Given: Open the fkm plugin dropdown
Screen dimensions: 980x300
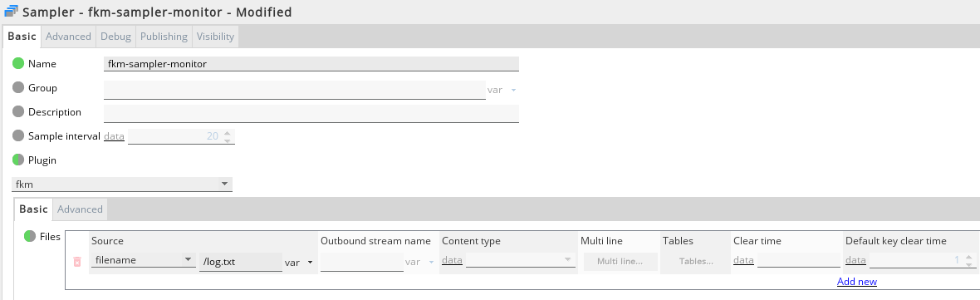Looking at the screenshot, I should [x=122, y=184].
